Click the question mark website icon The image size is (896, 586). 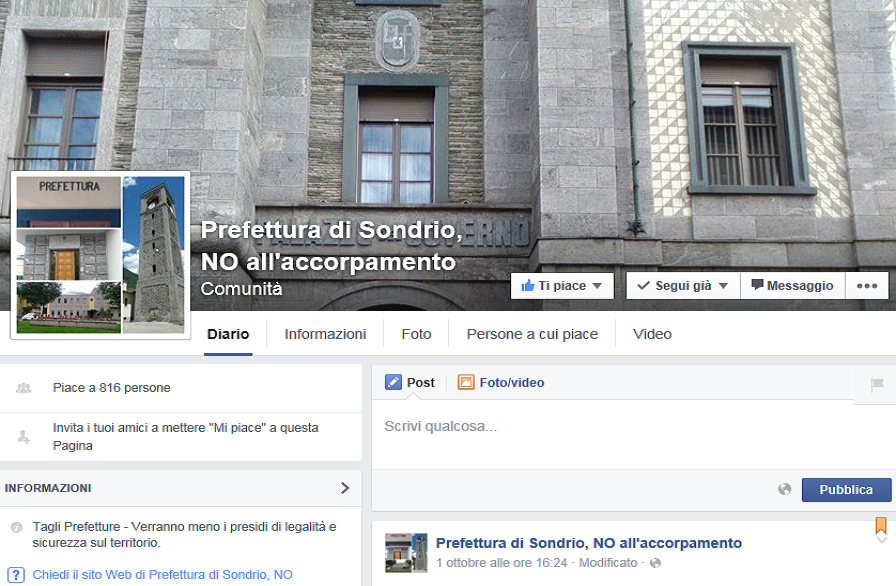click(x=16, y=575)
